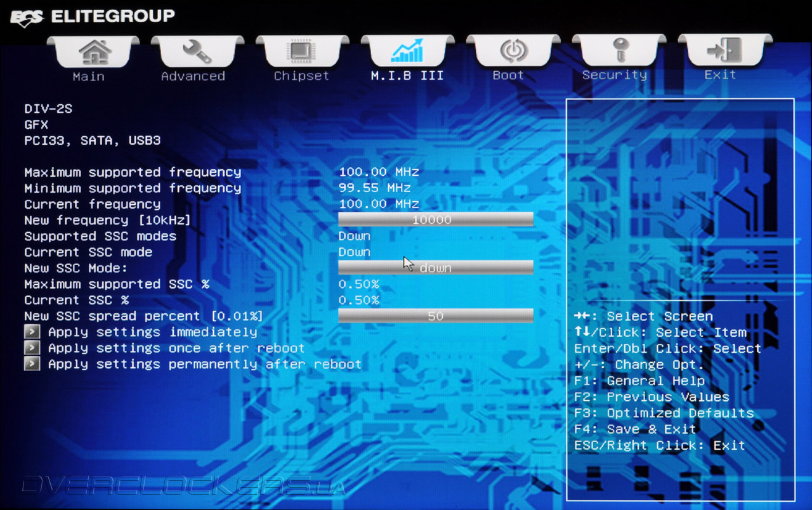Click the Maximum supported SSC % label
Screen dimensions: 812x510
click(117, 284)
